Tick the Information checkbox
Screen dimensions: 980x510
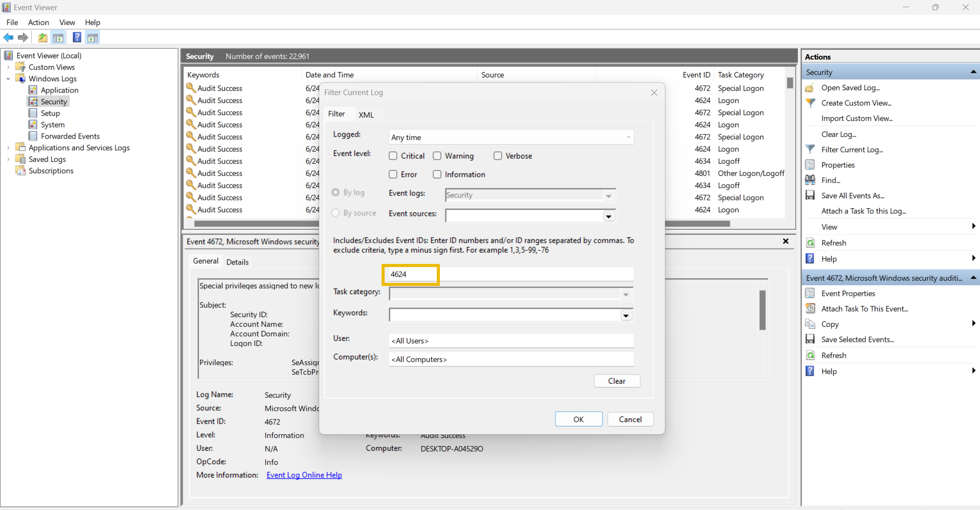437,174
